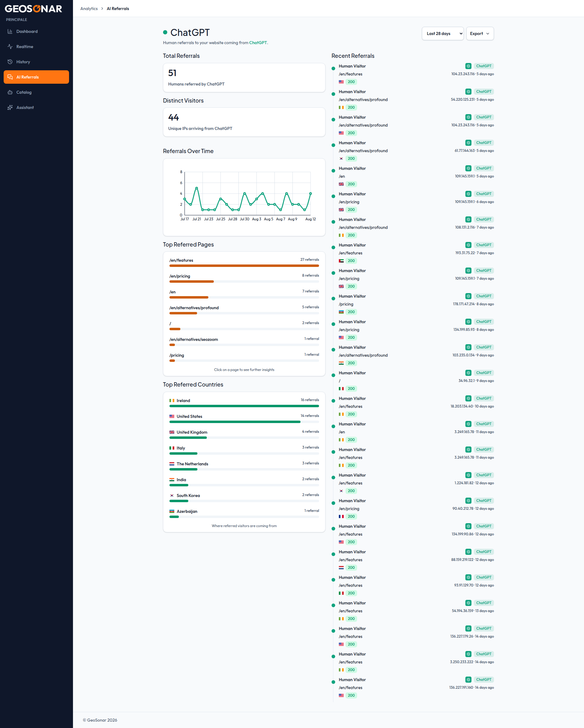Click the India flag on the 103.235.0.134 referral

point(341,363)
